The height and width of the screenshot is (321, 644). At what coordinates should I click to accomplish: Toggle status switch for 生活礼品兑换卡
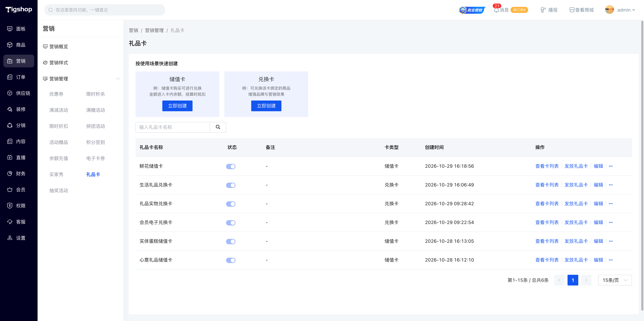pyautogui.click(x=230, y=185)
